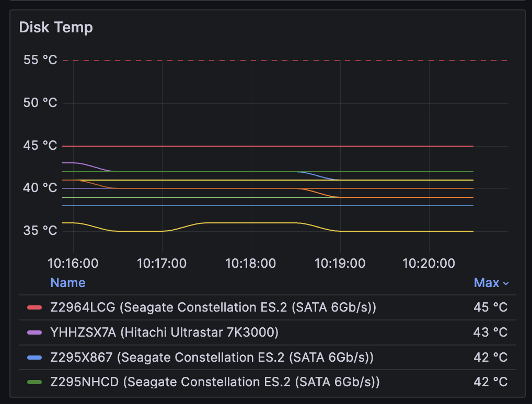
Task: Open the green swatch for Z295NHCD series
Action: 34,383
